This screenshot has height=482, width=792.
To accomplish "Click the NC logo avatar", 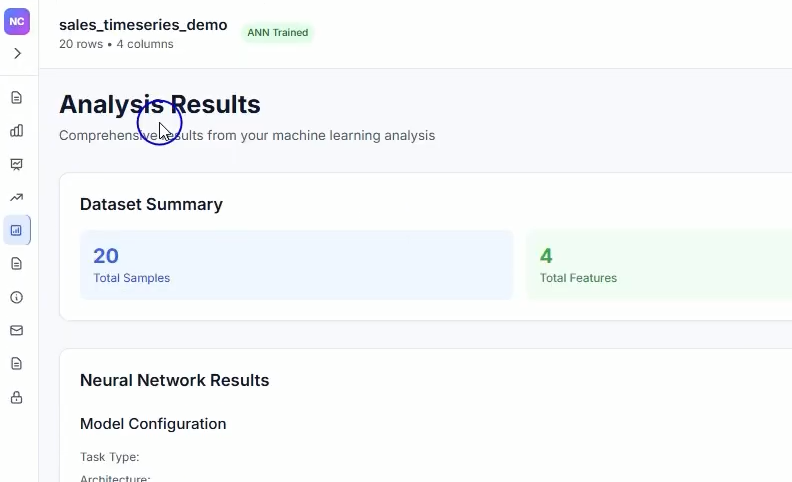I will (x=17, y=21).
